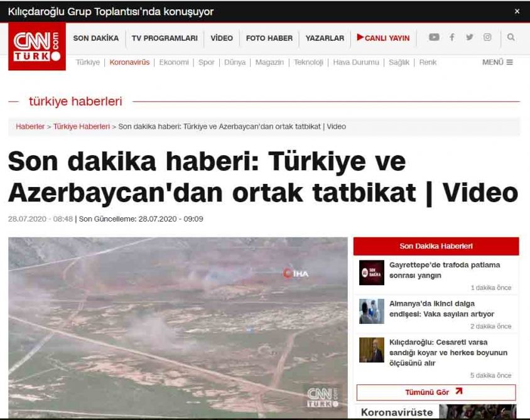This screenshot has height=420, width=530.
Task: Go to Sağlık category
Action: point(399,62)
